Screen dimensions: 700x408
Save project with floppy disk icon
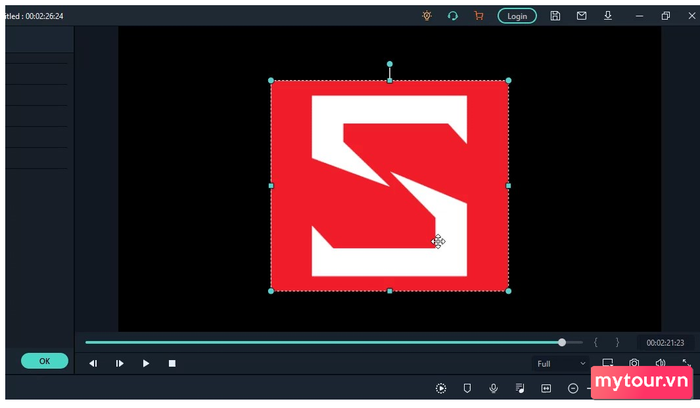pos(555,16)
